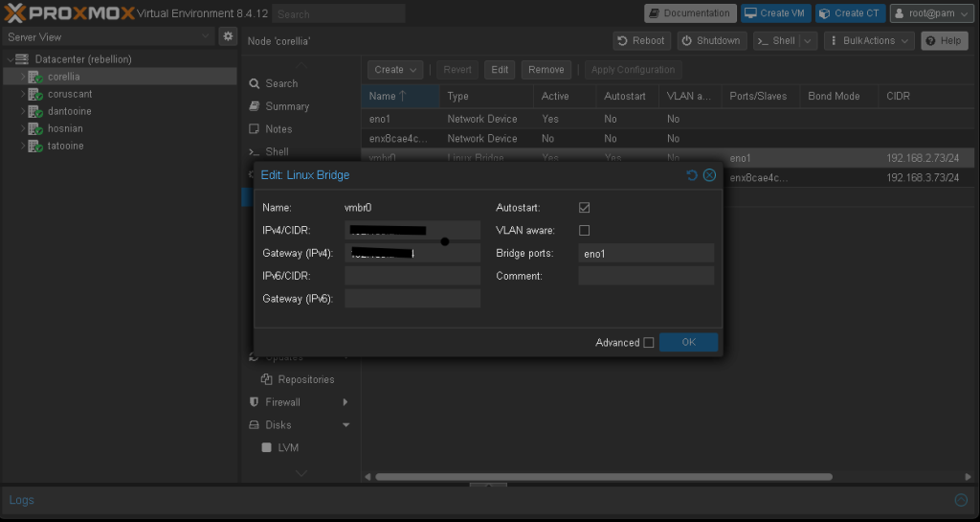
Task: Expand the coruscant tree node
Action: pos(23,95)
